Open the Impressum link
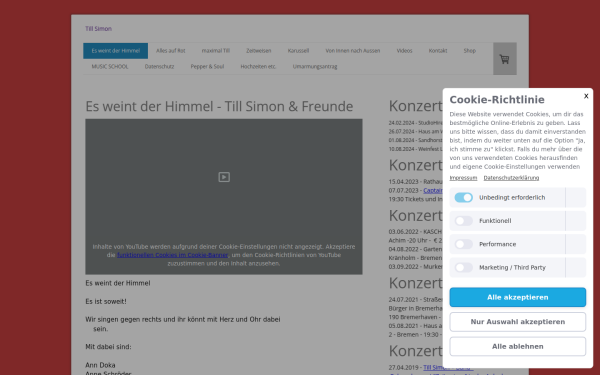Image resolution: width=600 pixels, height=375 pixels. tap(463, 178)
